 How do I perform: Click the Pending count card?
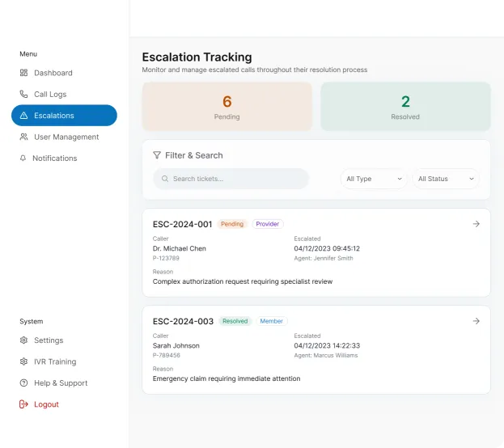click(227, 107)
